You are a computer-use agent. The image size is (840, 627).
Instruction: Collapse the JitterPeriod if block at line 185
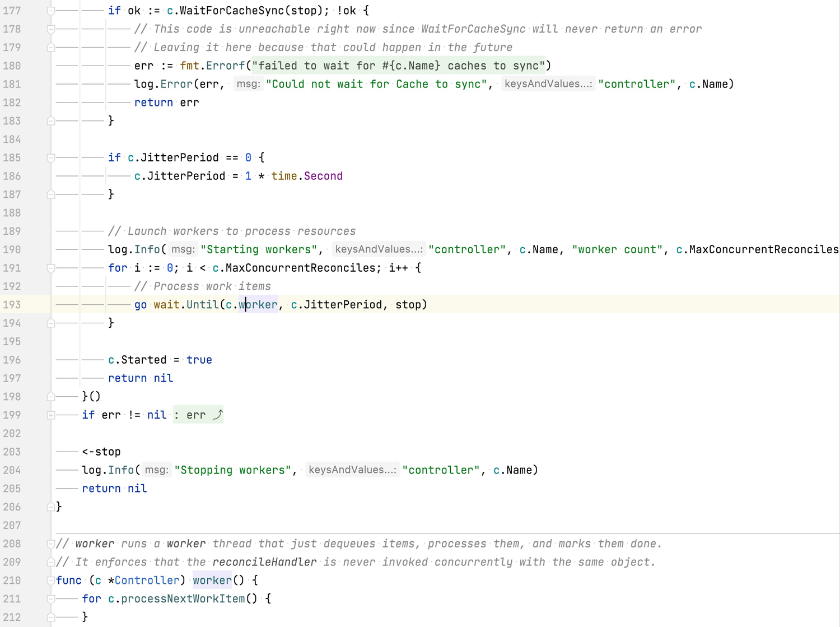click(51, 158)
